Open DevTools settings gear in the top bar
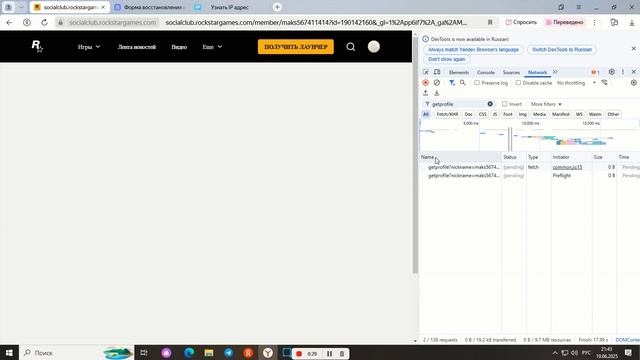Screen dimensions: 640x360 (611, 72)
